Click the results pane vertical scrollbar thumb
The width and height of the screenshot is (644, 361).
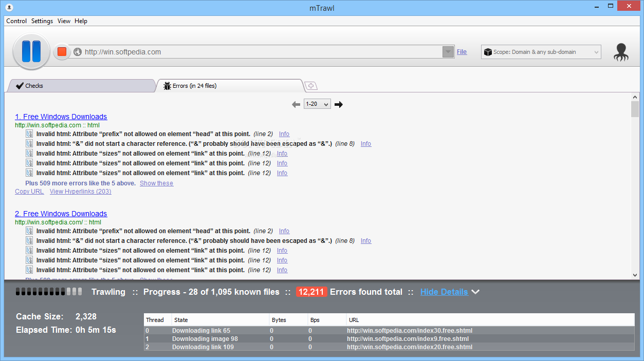(x=635, y=109)
